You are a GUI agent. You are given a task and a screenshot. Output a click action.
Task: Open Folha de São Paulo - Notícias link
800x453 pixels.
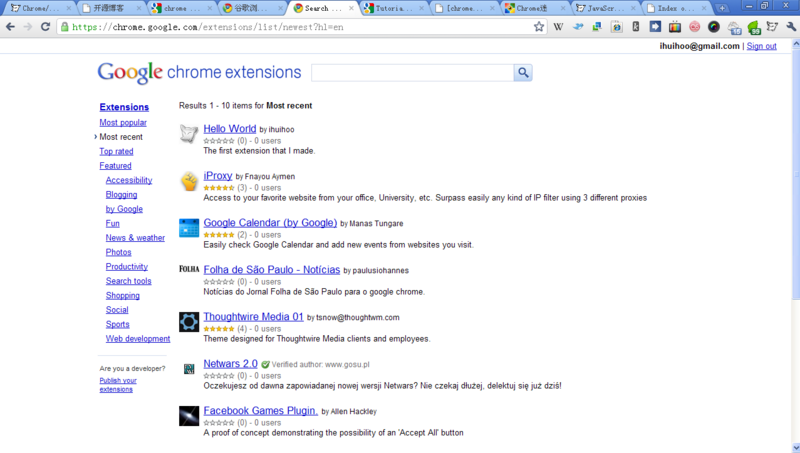[x=271, y=270]
